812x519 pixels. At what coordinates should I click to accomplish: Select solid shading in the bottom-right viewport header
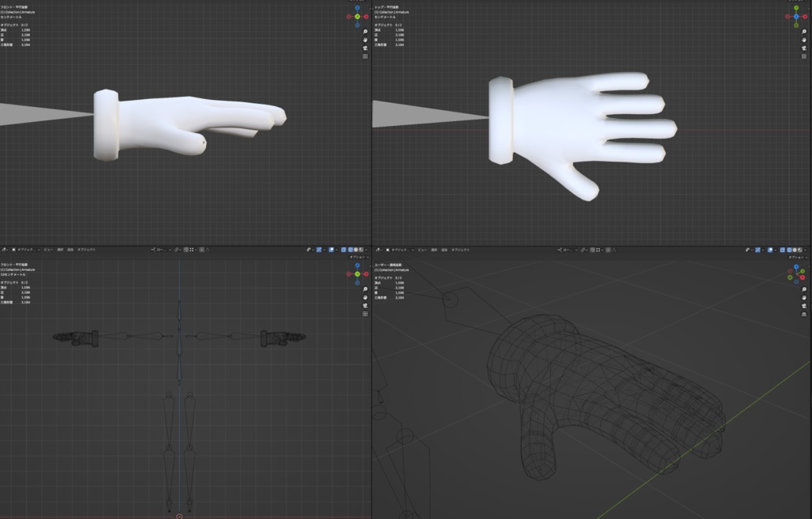(x=795, y=250)
